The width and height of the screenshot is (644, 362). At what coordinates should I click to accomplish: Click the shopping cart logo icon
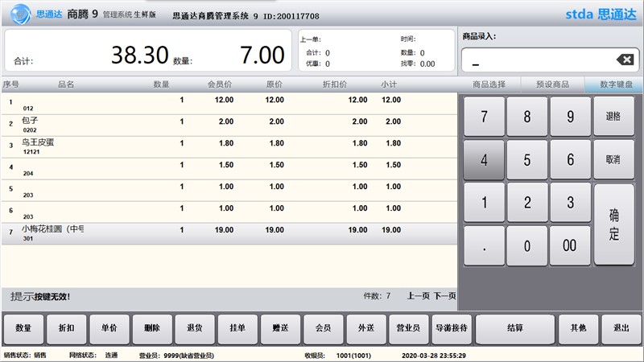click(20, 14)
